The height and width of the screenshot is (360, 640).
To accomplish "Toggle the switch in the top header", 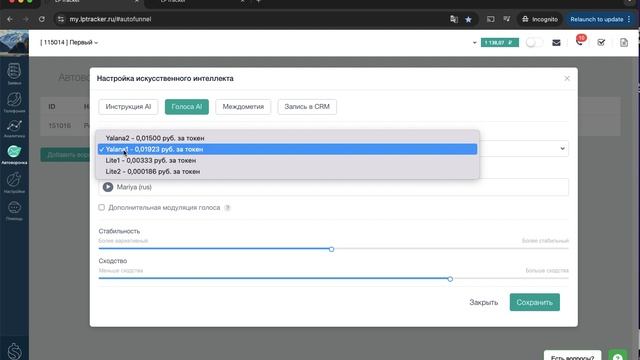I will pyautogui.click(x=534, y=42).
